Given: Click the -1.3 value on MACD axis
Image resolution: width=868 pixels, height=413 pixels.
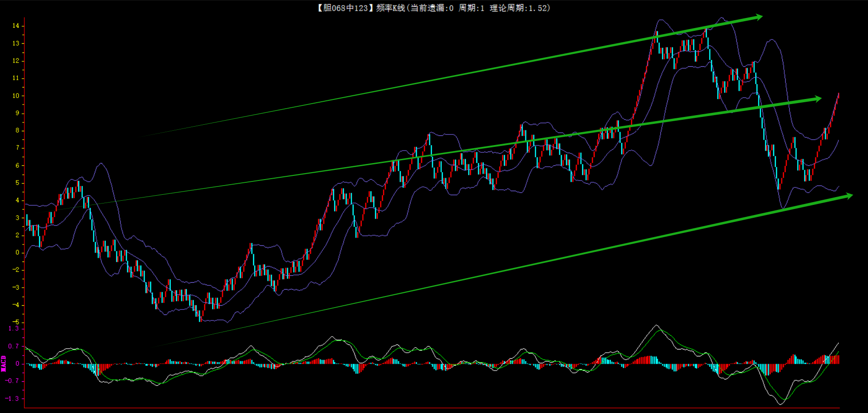Looking at the screenshot, I should pyautogui.click(x=12, y=398).
